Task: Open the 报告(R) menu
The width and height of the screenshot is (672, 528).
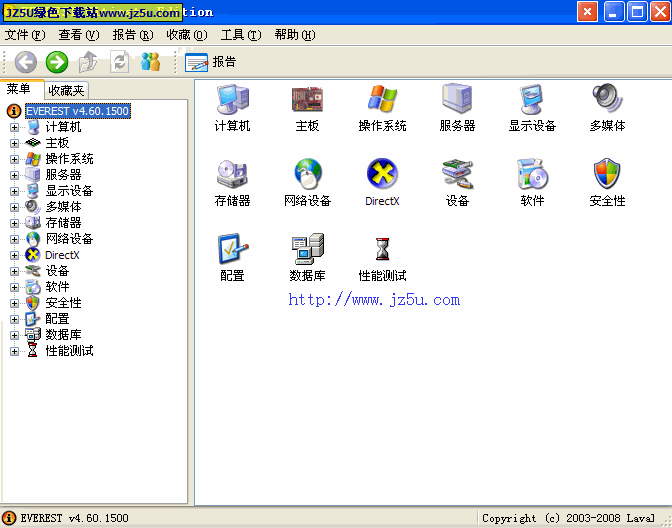Action: 133,35
